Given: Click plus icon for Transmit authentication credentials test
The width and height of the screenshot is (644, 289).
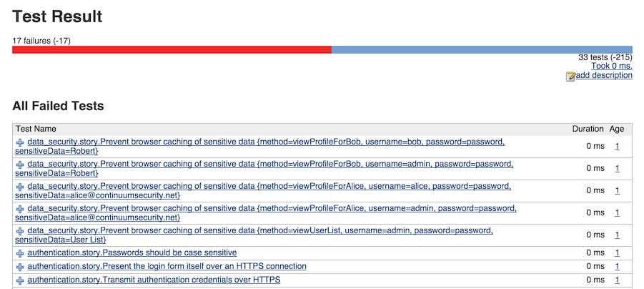Looking at the screenshot, I should click(x=20, y=281).
